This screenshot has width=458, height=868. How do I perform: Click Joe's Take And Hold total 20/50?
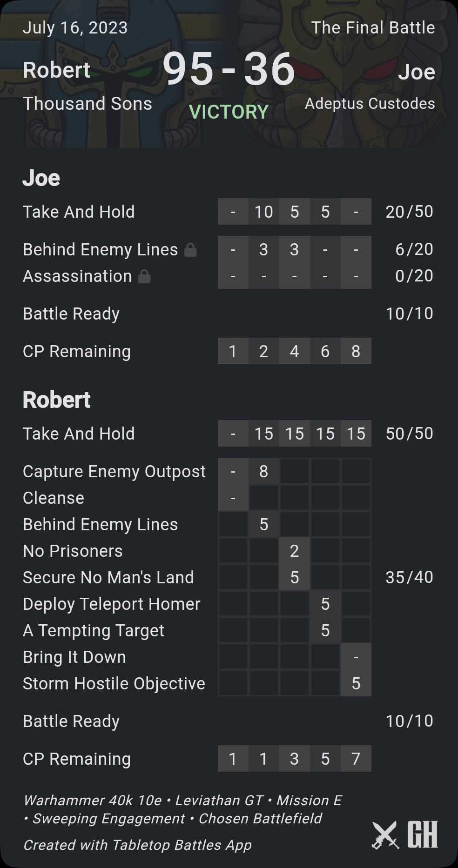click(409, 212)
